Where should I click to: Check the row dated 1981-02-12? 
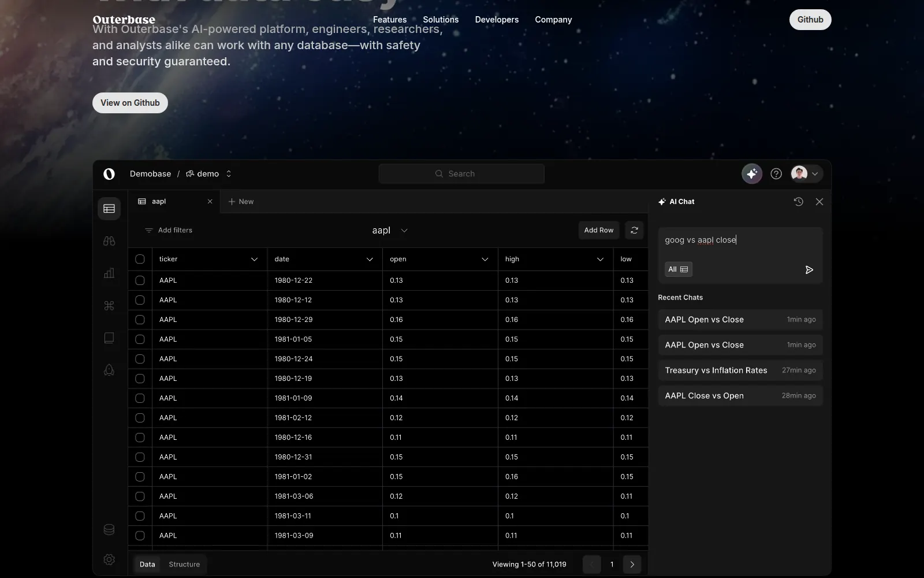coord(140,418)
